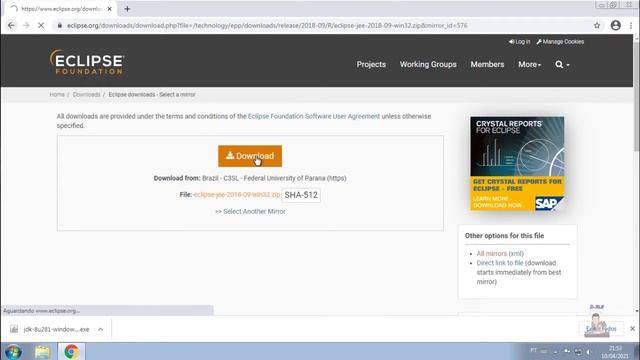Open the site search magnifier dropdown
The image size is (640, 360).
562,64
